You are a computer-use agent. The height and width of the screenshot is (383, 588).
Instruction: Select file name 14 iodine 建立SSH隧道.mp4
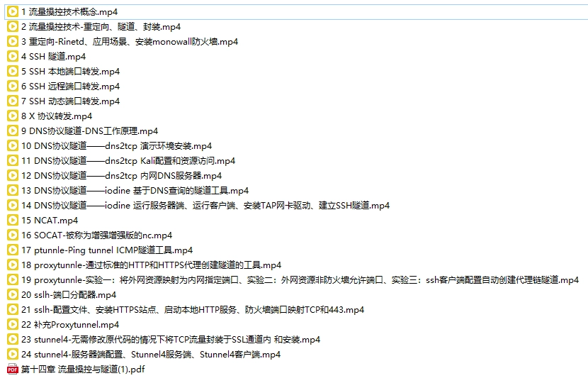(205, 206)
